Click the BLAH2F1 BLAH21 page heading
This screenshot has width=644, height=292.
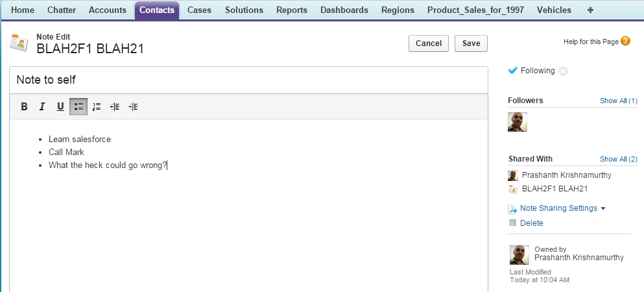click(90, 49)
